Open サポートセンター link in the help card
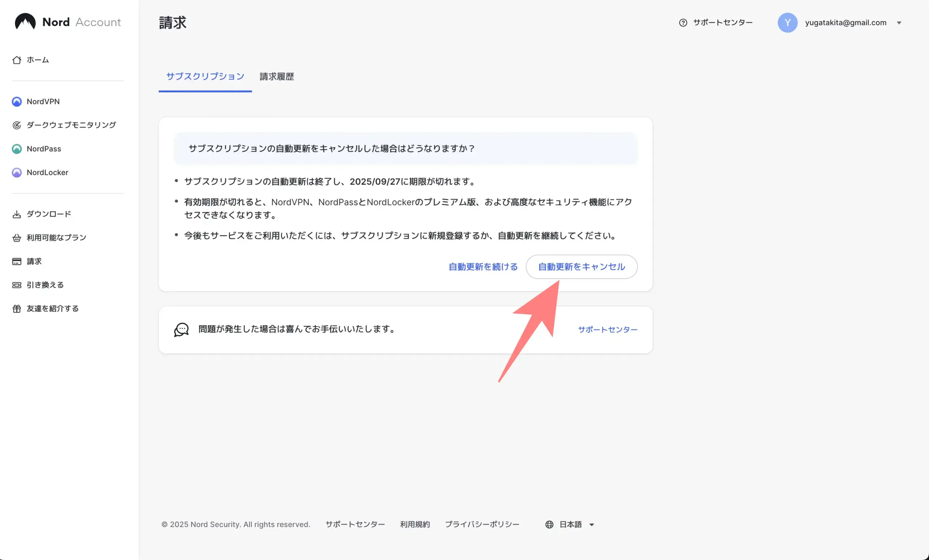Image resolution: width=929 pixels, height=560 pixels. pyautogui.click(x=607, y=330)
